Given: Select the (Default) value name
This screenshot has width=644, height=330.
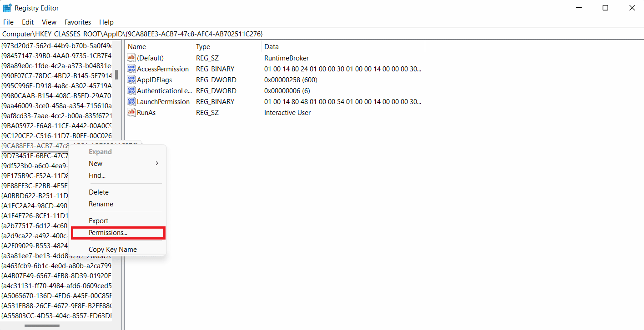Looking at the screenshot, I should (150, 58).
